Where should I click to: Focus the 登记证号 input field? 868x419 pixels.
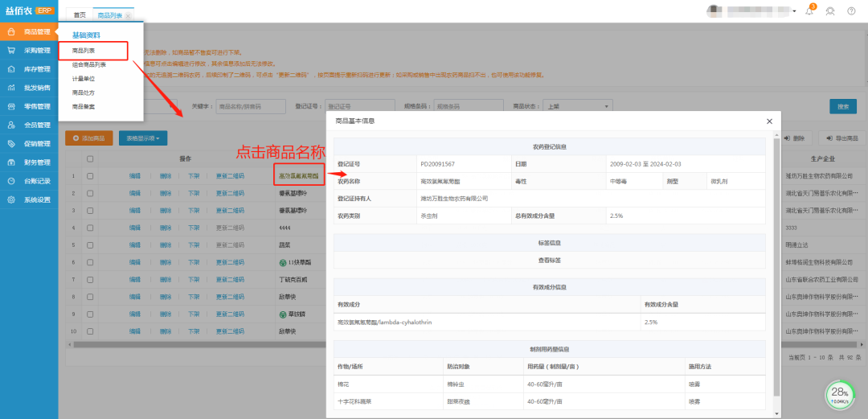click(360, 106)
